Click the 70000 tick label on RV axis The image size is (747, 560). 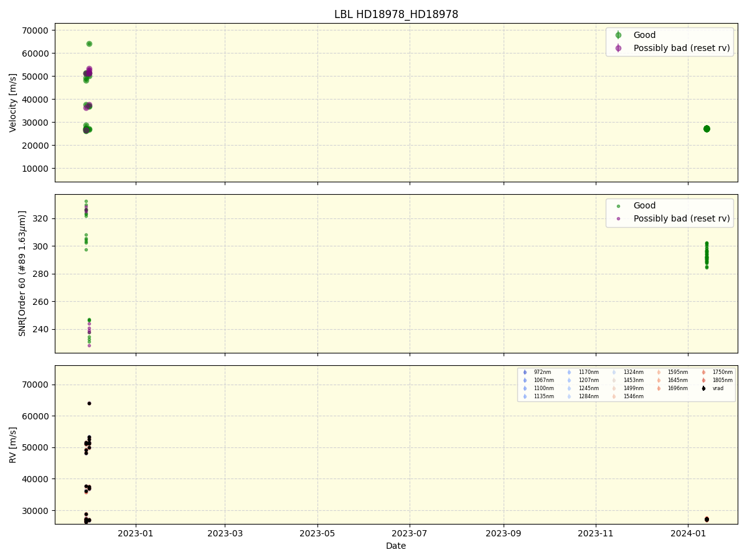pyautogui.click(x=36, y=385)
